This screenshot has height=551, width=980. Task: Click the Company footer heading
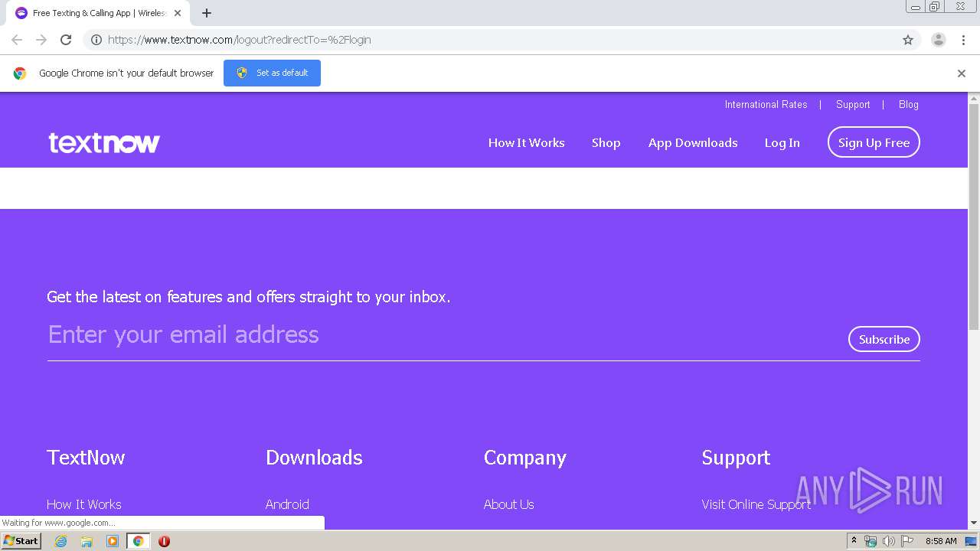click(x=525, y=458)
